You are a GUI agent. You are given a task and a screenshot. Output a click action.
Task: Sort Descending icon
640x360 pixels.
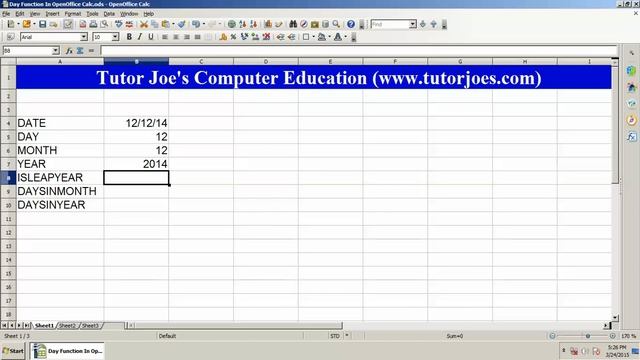click(x=253, y=24)
